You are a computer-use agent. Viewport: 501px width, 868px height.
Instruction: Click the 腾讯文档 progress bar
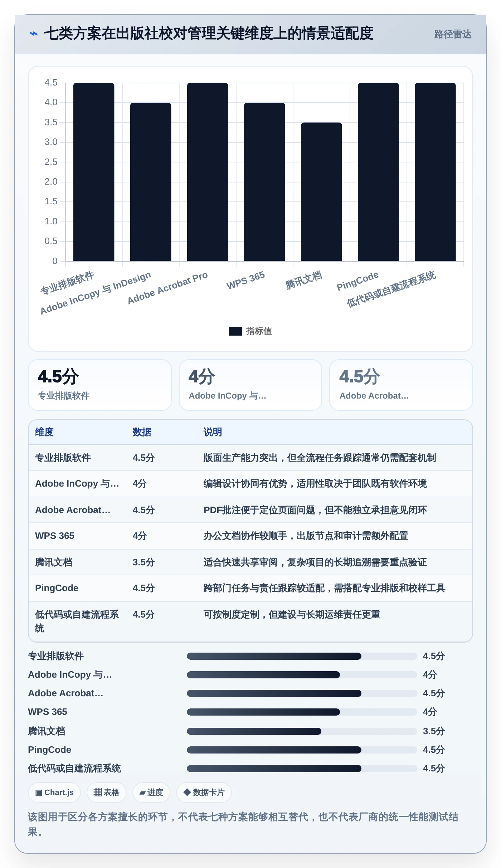(x=302, y=731)
